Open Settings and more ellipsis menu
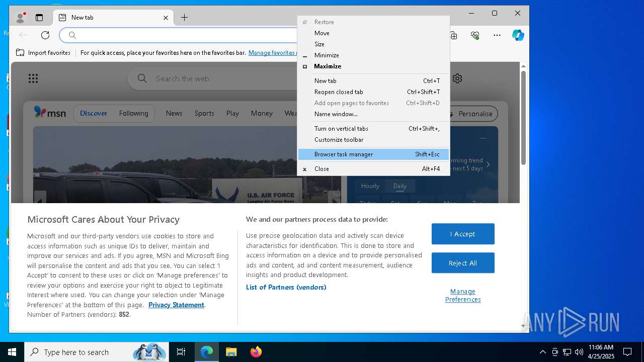Screen dimensions: 644x362 (497, 35)
